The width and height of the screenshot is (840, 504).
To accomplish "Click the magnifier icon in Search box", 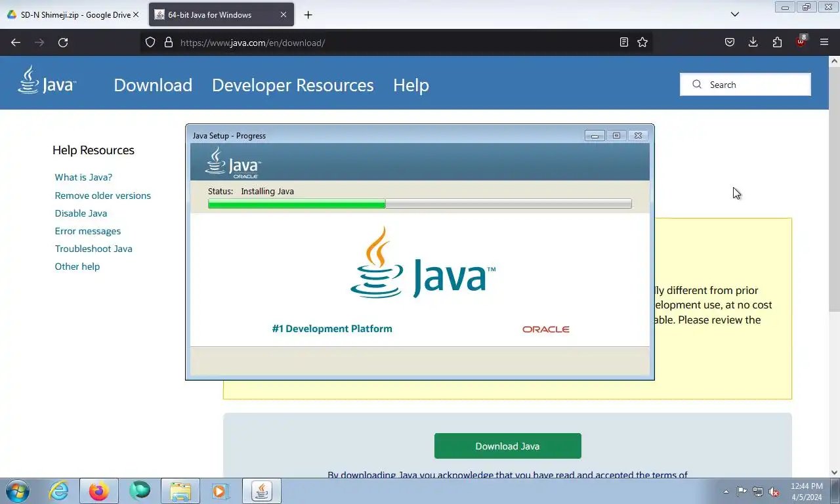I will (x=696, y=85).
